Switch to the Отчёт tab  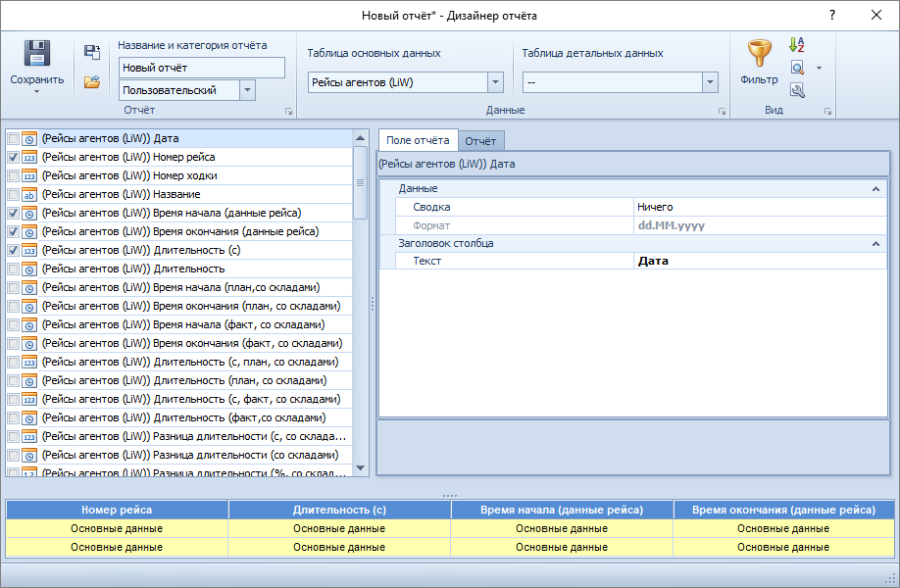point(480,141)
